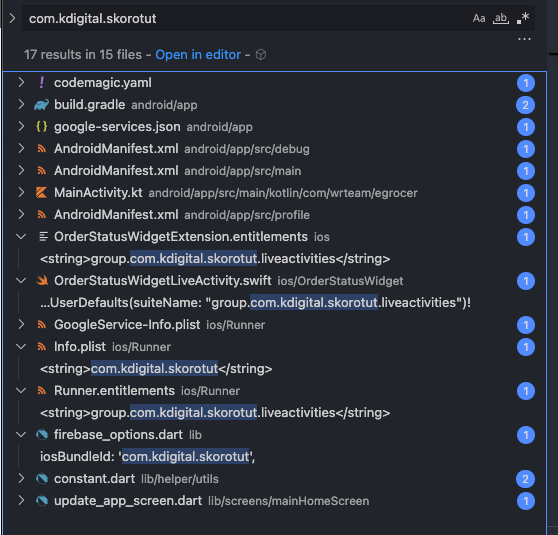Image resolution: width=558 pixels, height=535 pixels.
Task: Click Open in editor link
Action: tap(198, 54)
